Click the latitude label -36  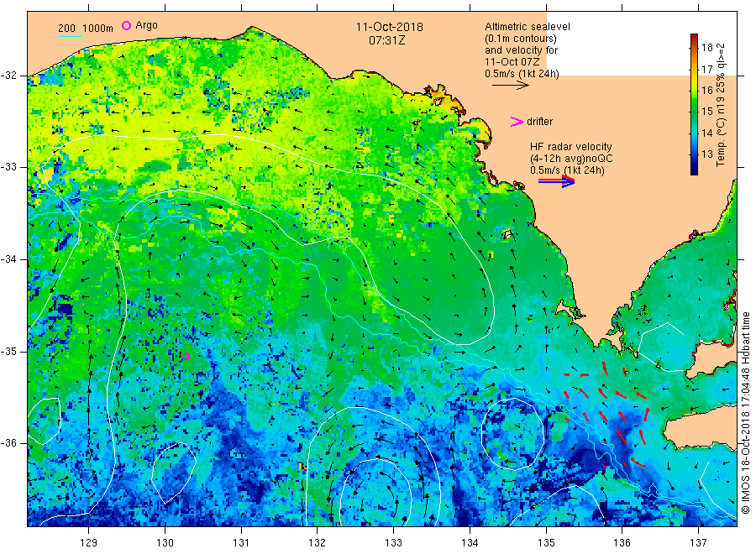point(9,443)
